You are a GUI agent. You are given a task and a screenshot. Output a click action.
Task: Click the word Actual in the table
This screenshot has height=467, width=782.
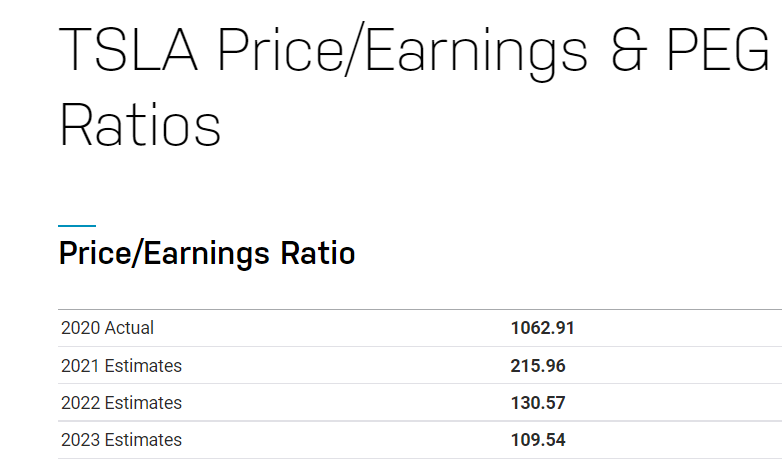(129, 328)
